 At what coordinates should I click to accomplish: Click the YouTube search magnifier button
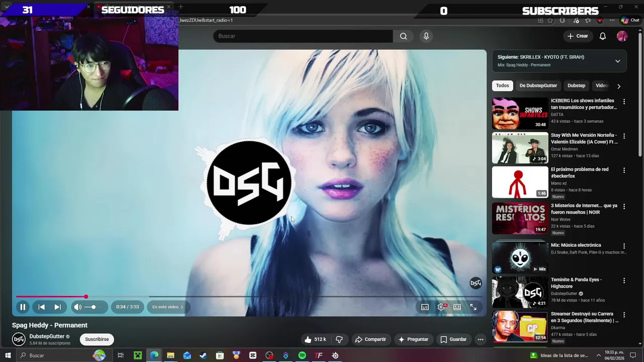[404, 36]
